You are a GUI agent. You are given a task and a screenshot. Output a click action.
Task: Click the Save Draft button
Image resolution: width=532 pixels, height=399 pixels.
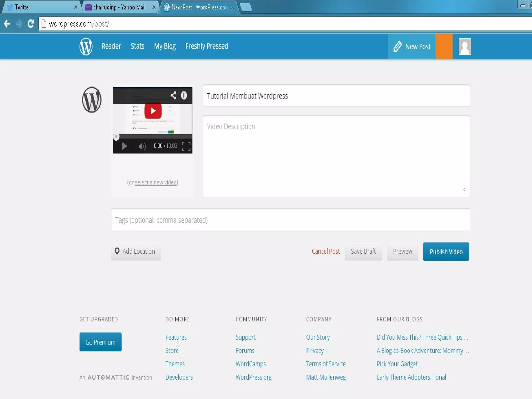(363, 251)
